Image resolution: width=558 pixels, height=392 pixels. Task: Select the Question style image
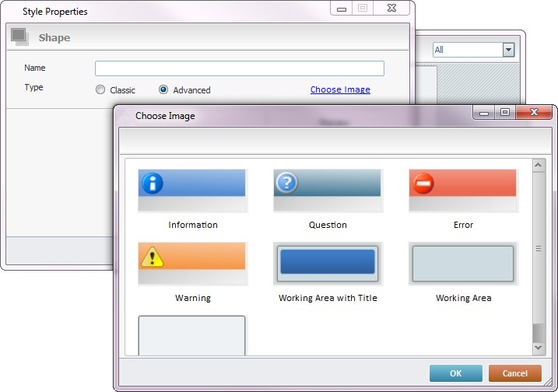(x=328, y=191)
